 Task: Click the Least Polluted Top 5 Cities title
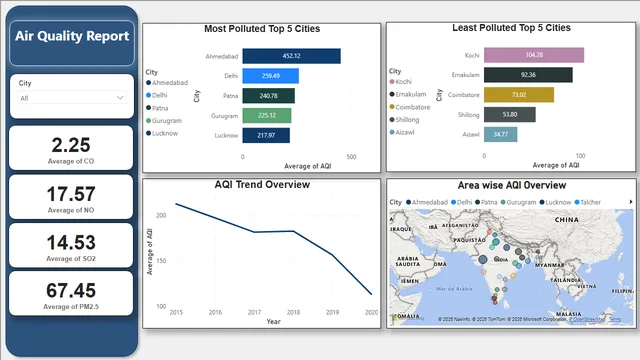[511, 28]
